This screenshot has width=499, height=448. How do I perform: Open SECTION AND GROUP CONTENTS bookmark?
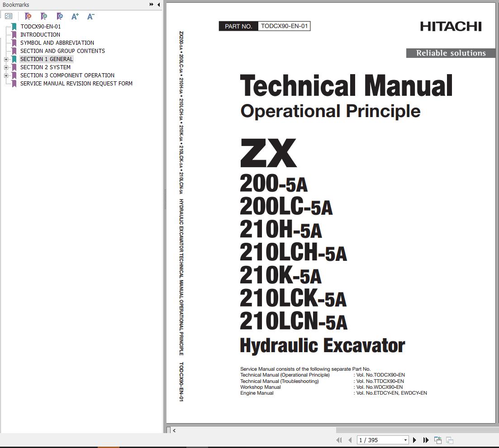click(63, 51)
